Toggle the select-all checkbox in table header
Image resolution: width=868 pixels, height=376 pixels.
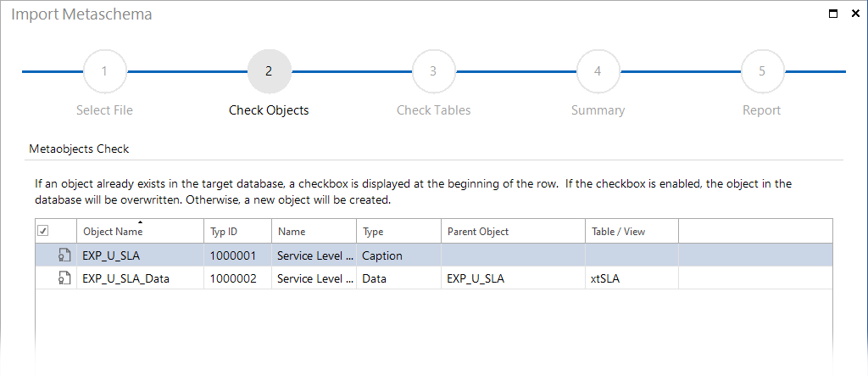[42, 231]
